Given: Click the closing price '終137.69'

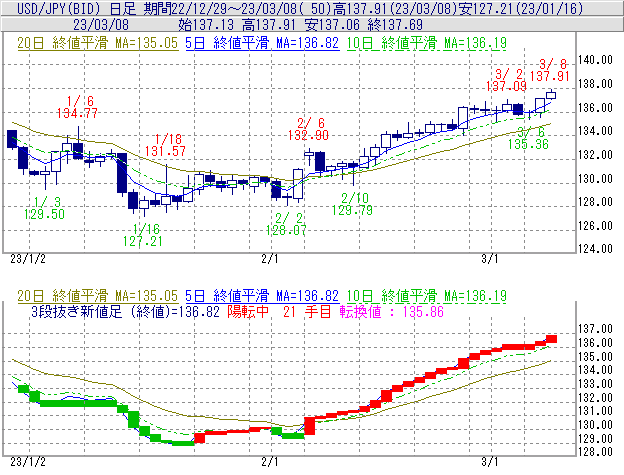Looking at the screenshot, I should pos(395,25).
